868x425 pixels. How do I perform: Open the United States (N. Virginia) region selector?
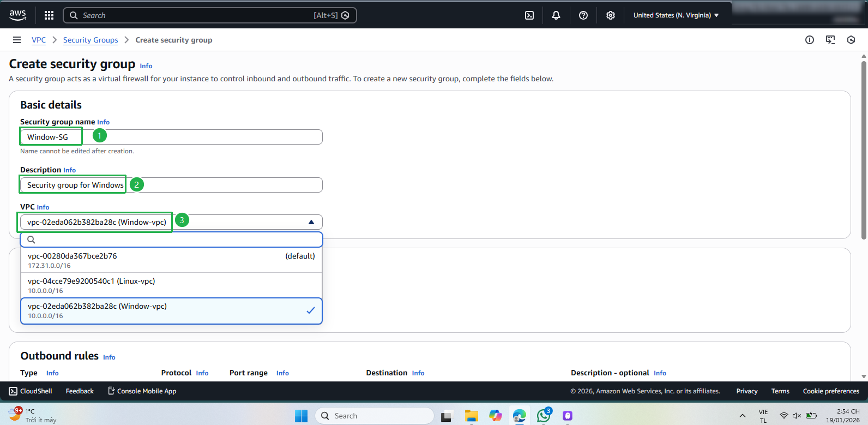tap(676, 15)
